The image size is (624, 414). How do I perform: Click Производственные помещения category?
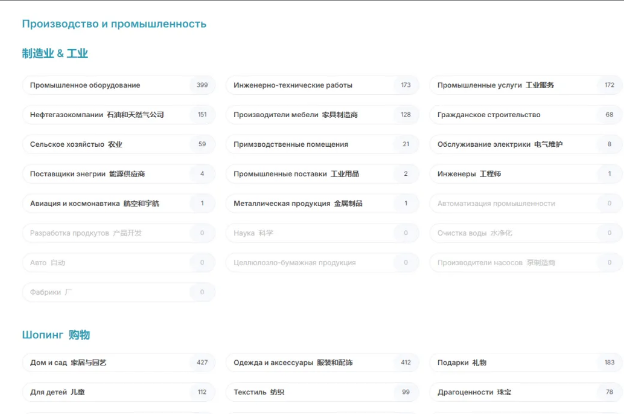tap(321, 144)
